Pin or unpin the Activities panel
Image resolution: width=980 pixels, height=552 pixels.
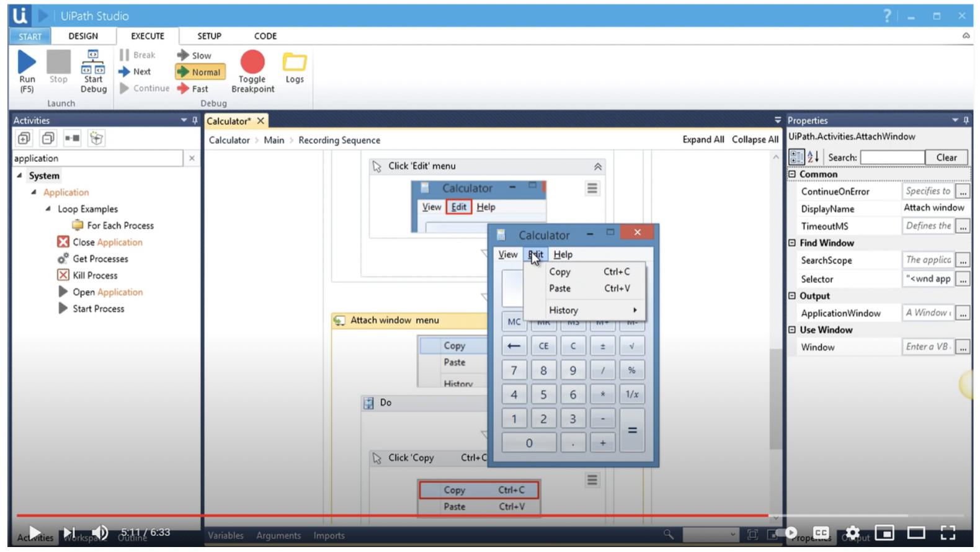coord(195,120)
